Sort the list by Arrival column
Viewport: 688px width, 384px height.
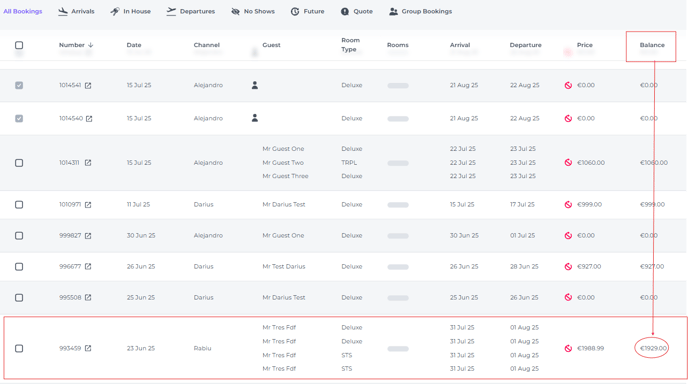[460, 45]
